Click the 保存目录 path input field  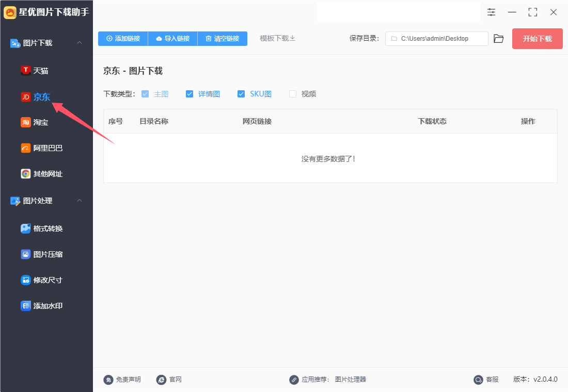pyautogui.click(x=436, y=39)
